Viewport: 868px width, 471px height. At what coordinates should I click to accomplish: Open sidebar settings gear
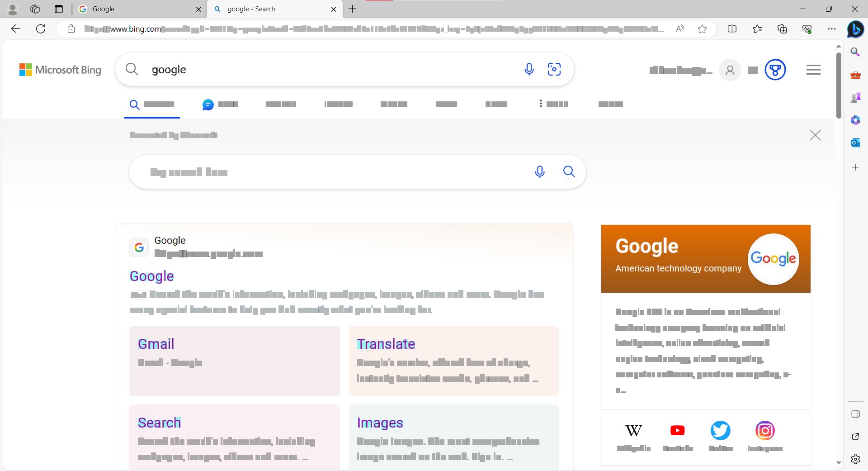855,459
